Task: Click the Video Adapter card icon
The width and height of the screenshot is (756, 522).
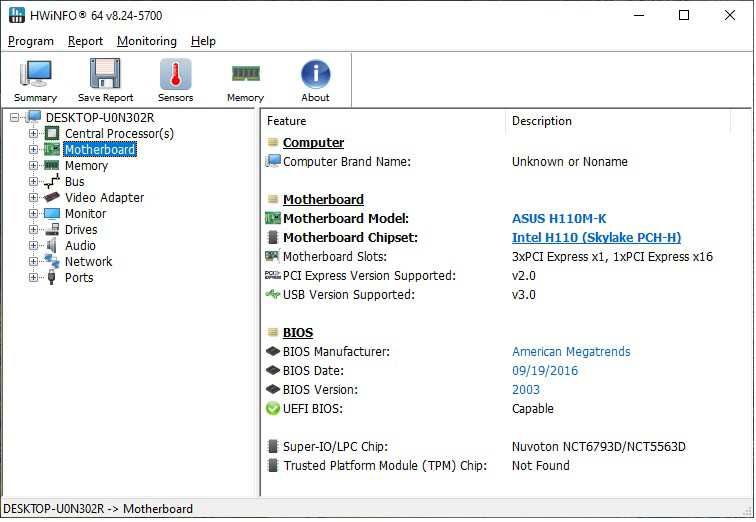Action: click(52, 197)
